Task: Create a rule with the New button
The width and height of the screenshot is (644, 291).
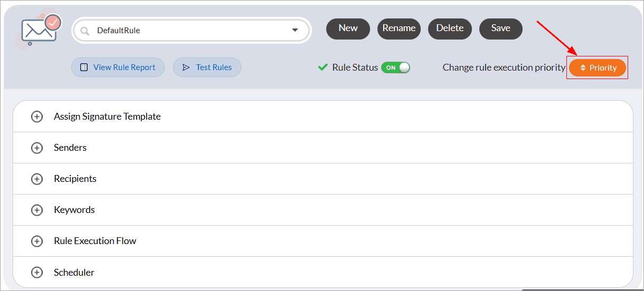Action: [348, 28]
